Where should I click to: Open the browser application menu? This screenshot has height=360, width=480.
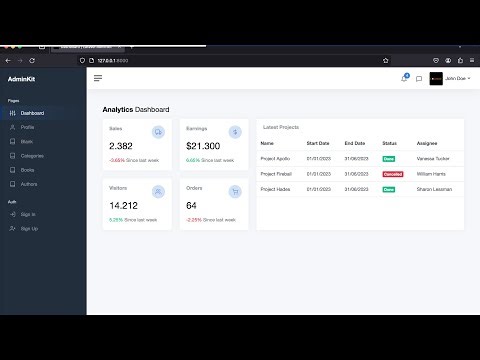(472, 61)
